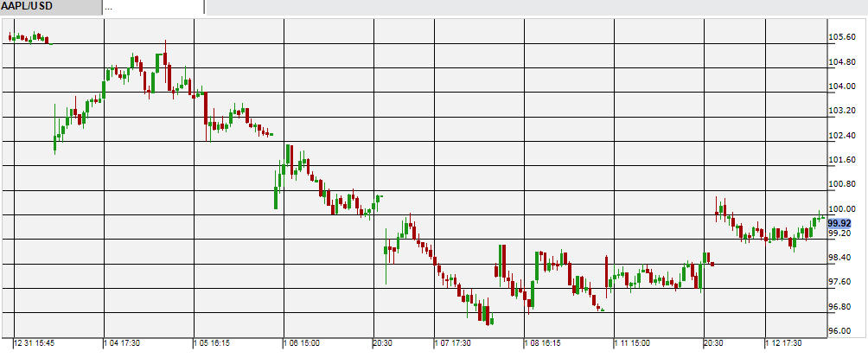Select the 1 12 17:30 time label
Screen dimensions: 868x358
785,343
